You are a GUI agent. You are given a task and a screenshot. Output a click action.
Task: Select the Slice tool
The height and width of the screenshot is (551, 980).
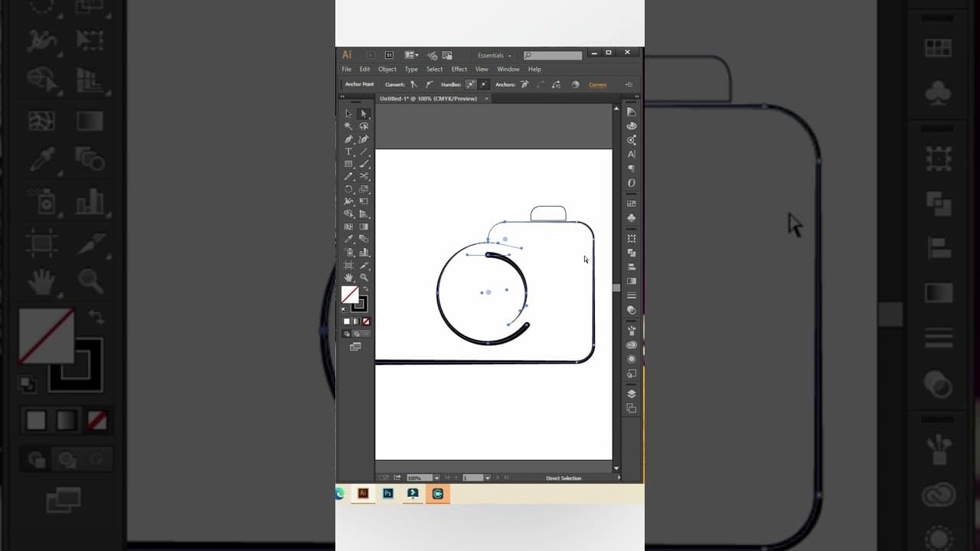[x=364, y=265]
